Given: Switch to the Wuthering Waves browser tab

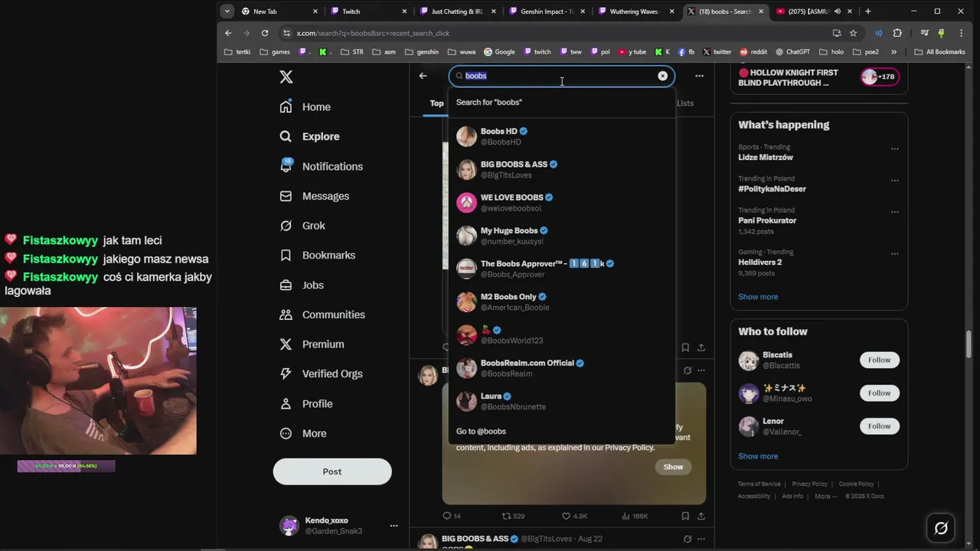Looking at the screenshot, I should [x=638, y=11].
